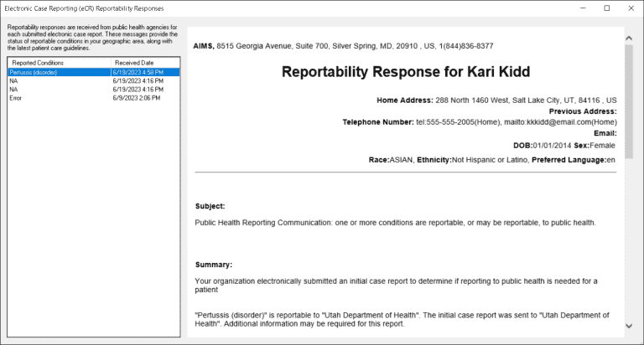The height and width of the screenshot is (345, 644).
Task: Click the Utah Department of Health reportable sentence
Action: tap(402, 320)
